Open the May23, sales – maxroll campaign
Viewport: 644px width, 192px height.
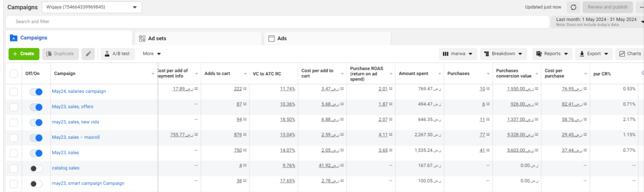[76, 137]
